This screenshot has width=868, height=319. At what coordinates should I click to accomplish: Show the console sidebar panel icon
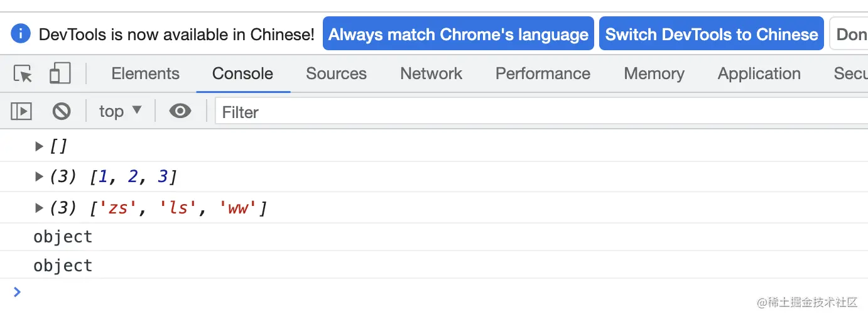click(21, 112)
